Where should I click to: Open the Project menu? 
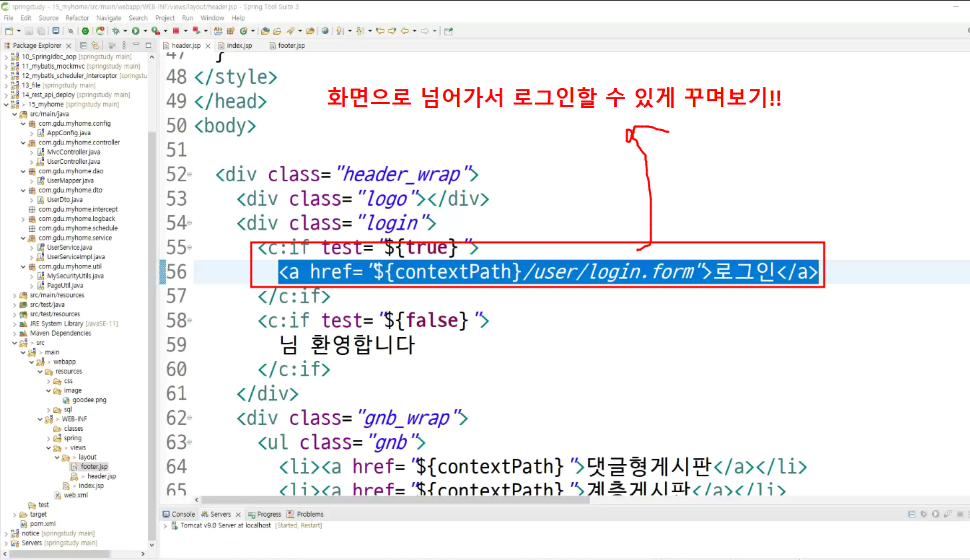(165, 18)
